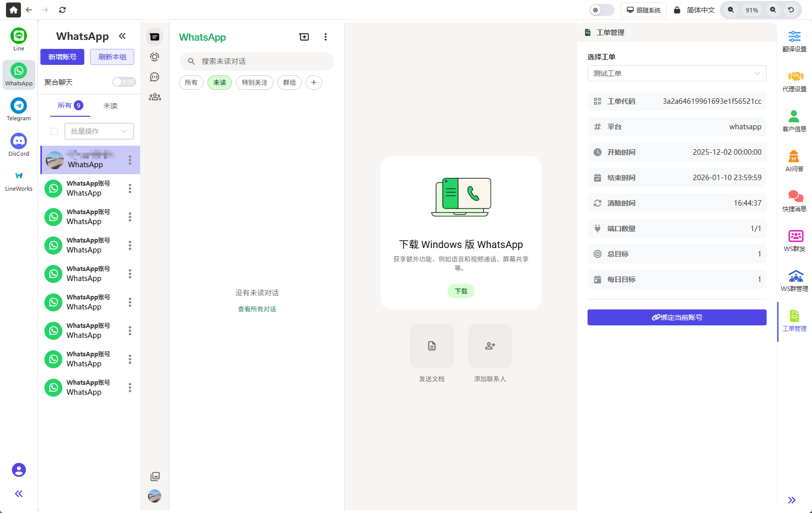Click the zoom in magnifier icon
Screen dimensions: 812x513
click(x=773, y=10)
